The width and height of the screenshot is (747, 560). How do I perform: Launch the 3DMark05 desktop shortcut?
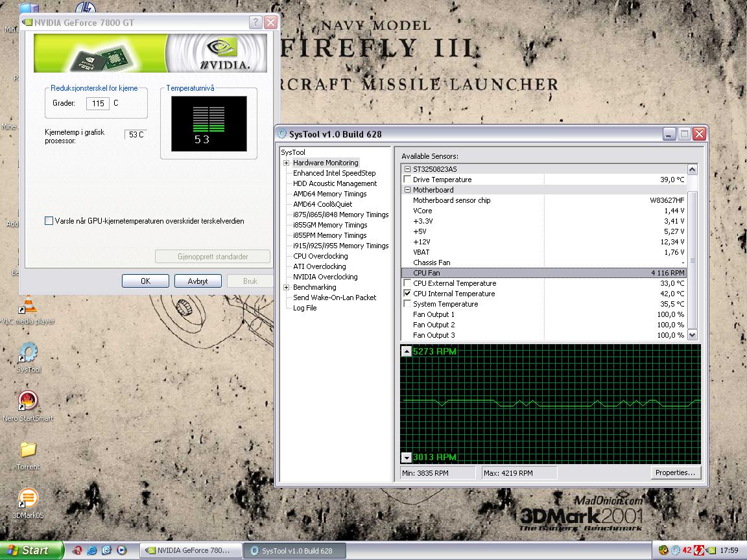coord(28,504)
